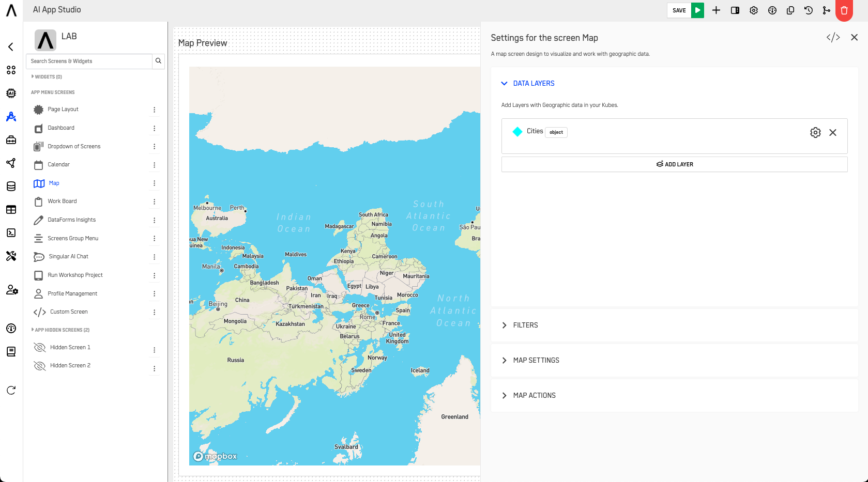Select Hidden Screen 1
This screenshot has width=868, height=482.
70,348
